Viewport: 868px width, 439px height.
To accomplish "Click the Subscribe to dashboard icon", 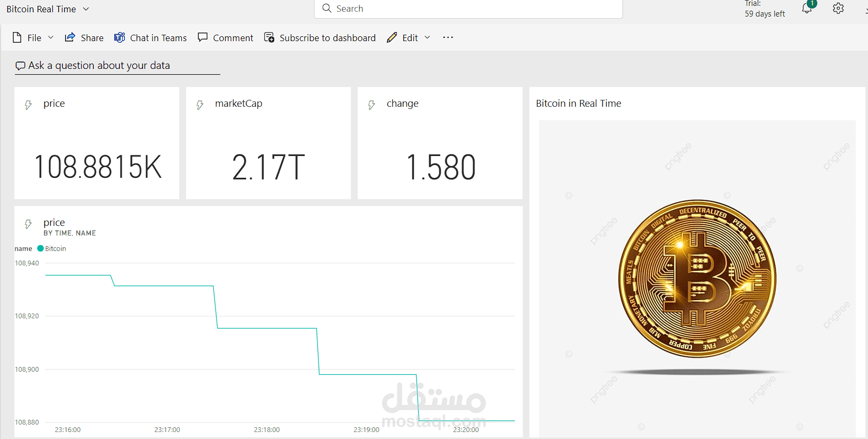I will (269, 37).
